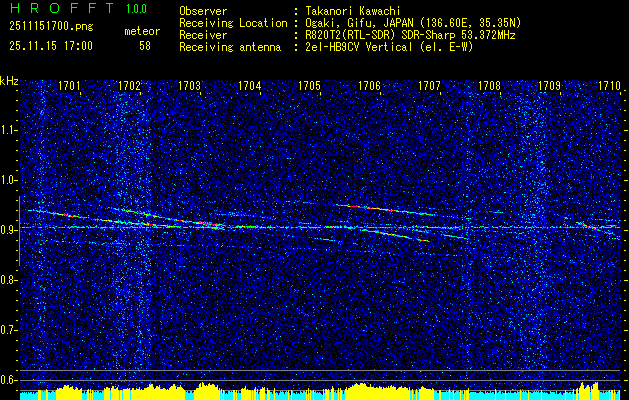Click the 1709 time marker
The width and height of the screenshot is (629, 400).
550,85
